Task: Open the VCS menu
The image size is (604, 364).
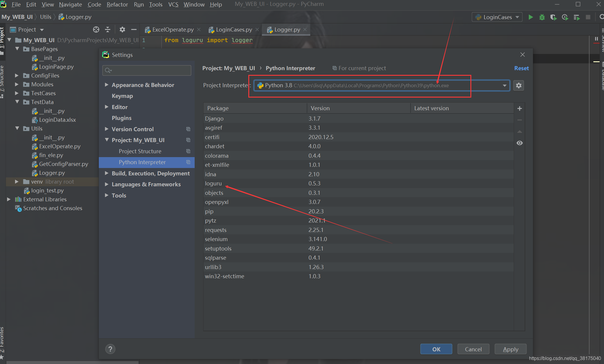Action: (x=173, y=4)
